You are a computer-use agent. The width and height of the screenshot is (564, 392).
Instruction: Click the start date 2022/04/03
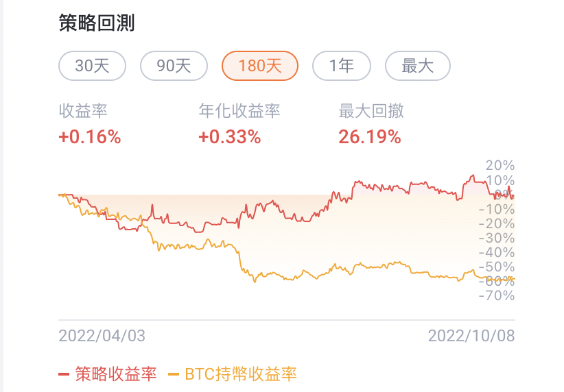102,336
